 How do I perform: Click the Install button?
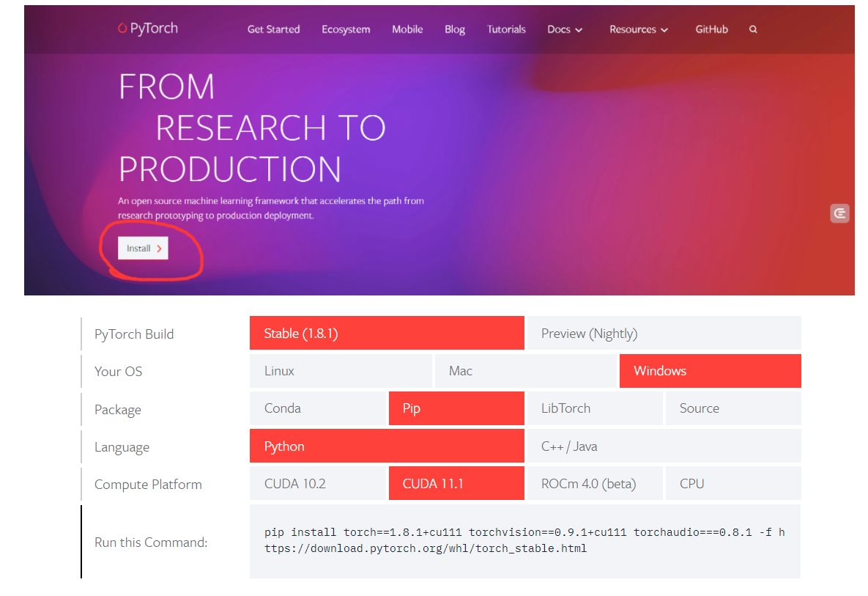143,248
